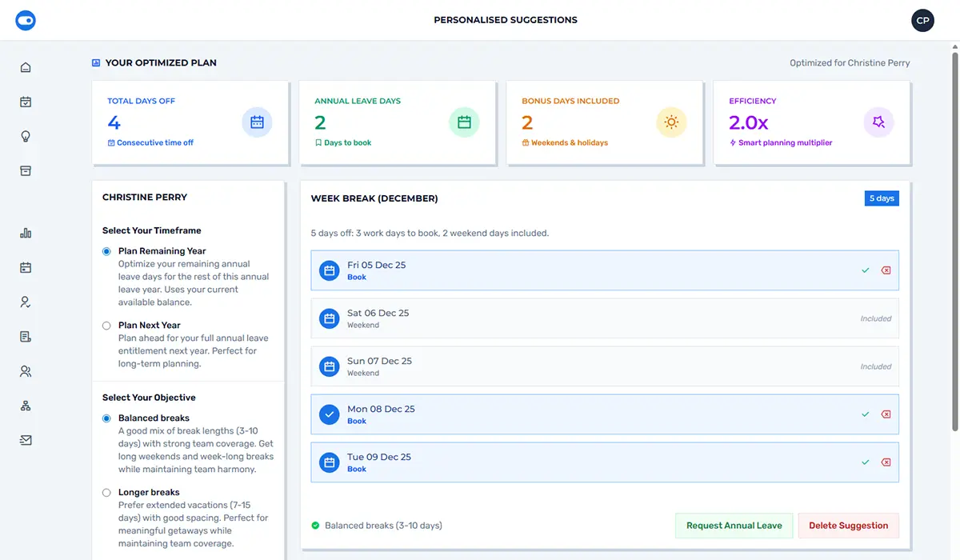The image size is (960, 560).
Task: Select the Balanced breaks objective
Action: click(x=106, y=418)
